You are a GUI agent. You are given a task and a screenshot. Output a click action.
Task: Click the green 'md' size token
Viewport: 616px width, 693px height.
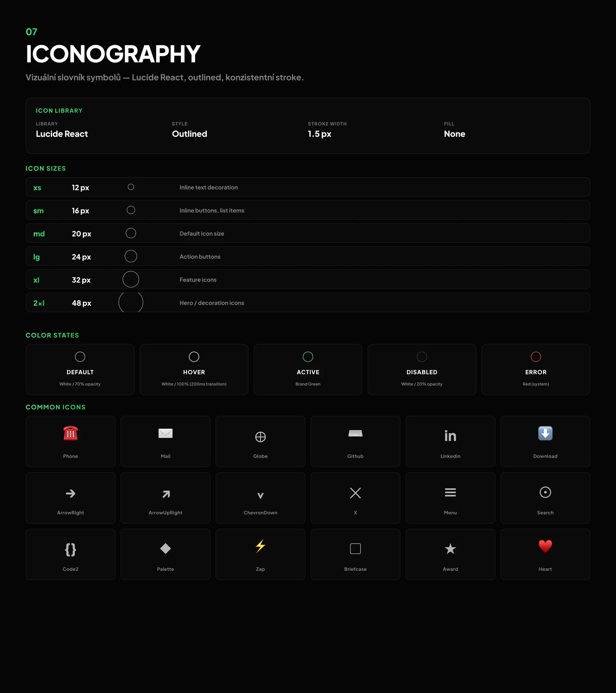pos(39,234)
